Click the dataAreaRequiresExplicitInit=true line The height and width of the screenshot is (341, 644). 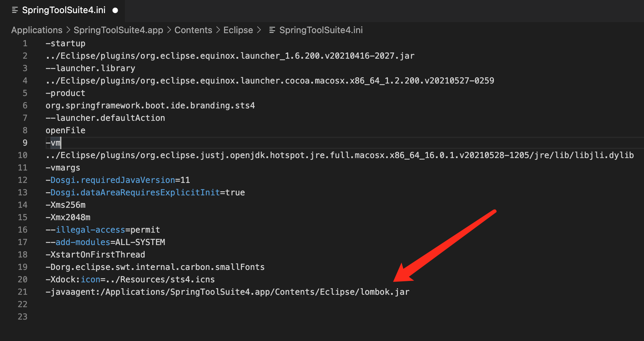pyautogui.click(x=145, y=193)
